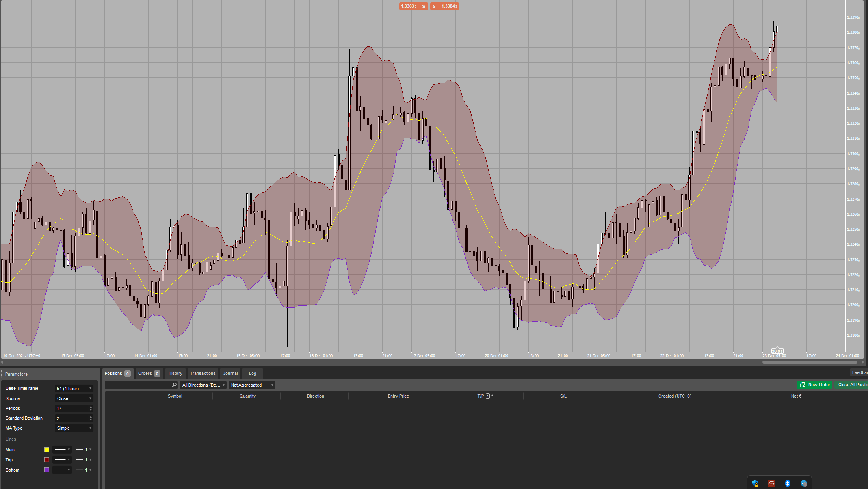This screenshot has width=868, height=489.
Task: Click the Close All Positions button
Action: tap(852, 385)
